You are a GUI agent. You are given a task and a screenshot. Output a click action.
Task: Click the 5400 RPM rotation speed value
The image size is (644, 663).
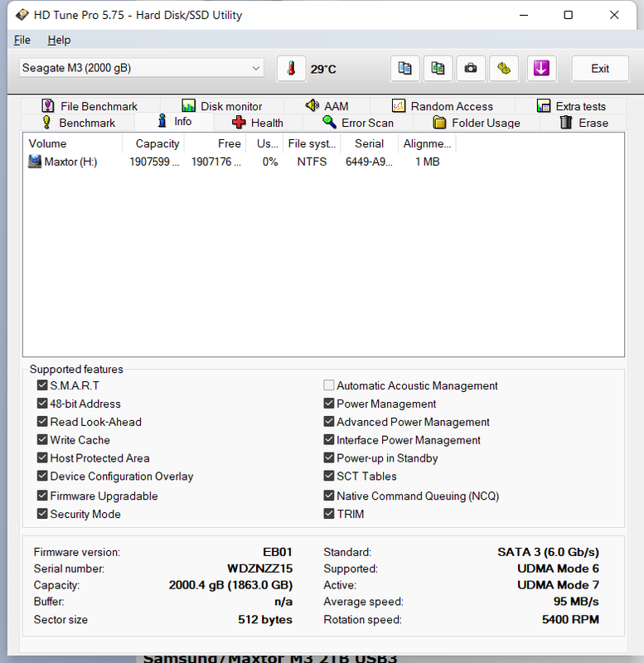coord(570,620)
